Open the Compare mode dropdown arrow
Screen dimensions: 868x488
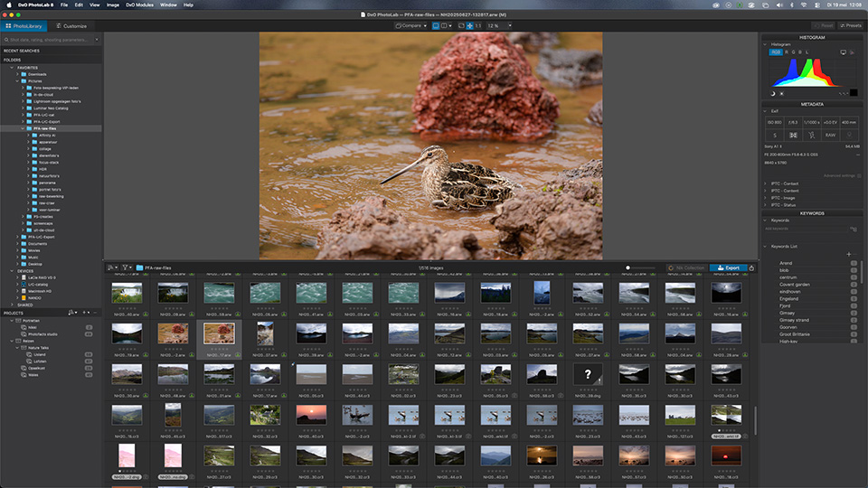tap(425, 26)
